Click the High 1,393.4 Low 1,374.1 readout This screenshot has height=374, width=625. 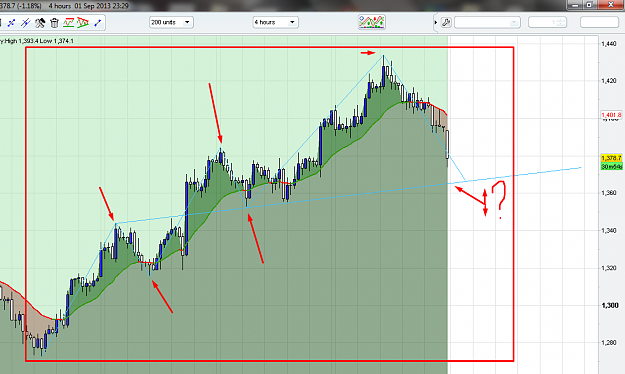[39, 41]
